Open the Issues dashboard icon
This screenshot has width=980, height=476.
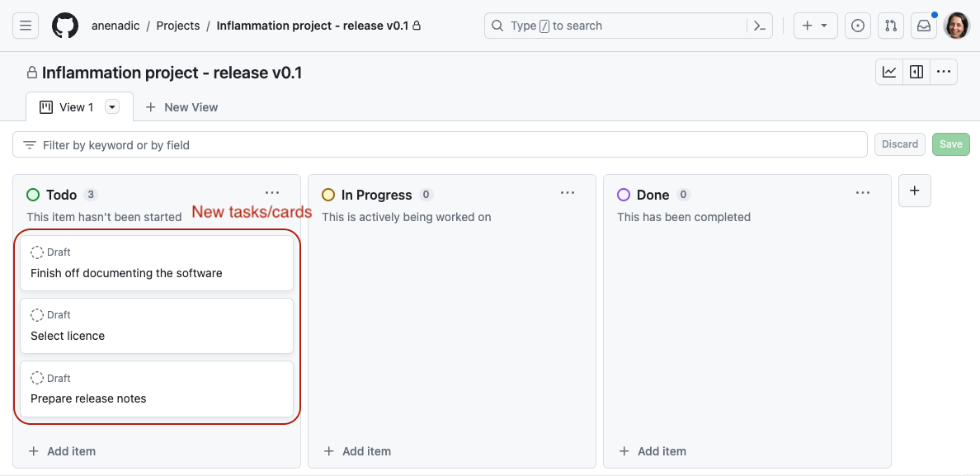pyautogui.click(x=857, y=26)
